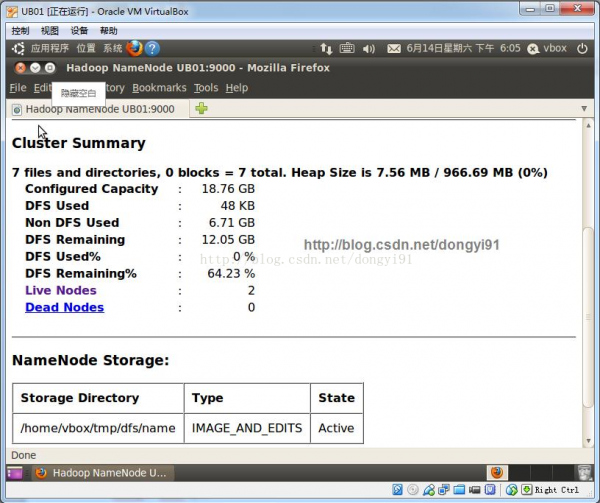The image size is (600, 503).
Task: Launch Firefox from the top panel icon
Action: [134, 49]
